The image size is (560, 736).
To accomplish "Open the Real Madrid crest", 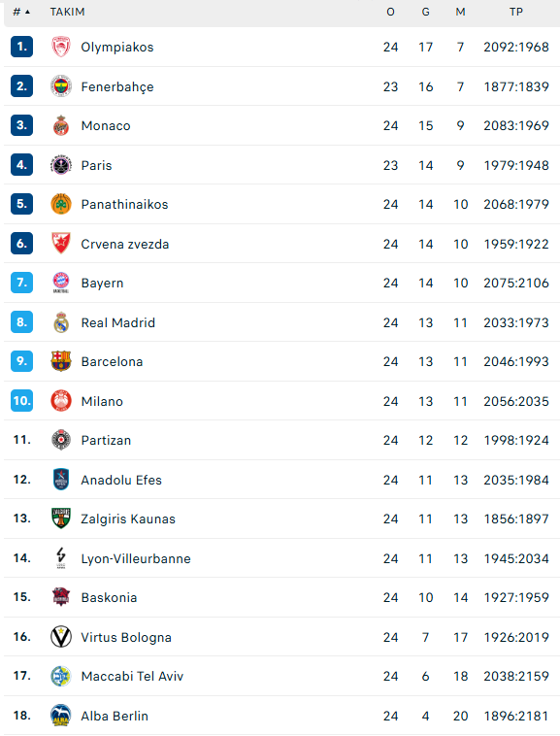I will point(61,322).
